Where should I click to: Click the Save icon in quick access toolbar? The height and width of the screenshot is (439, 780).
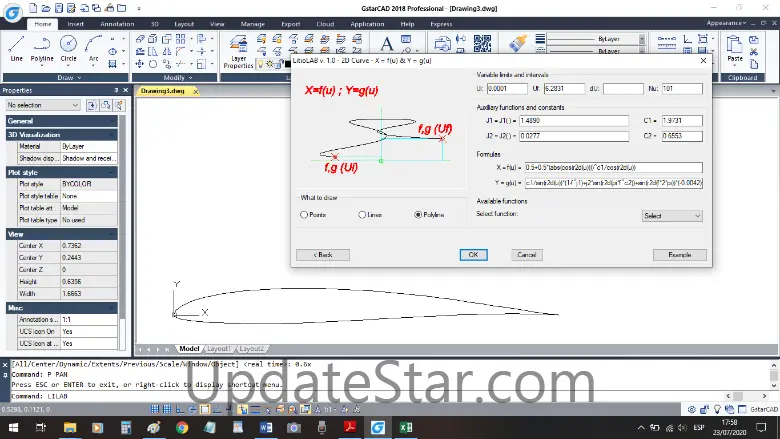(59, 8)
